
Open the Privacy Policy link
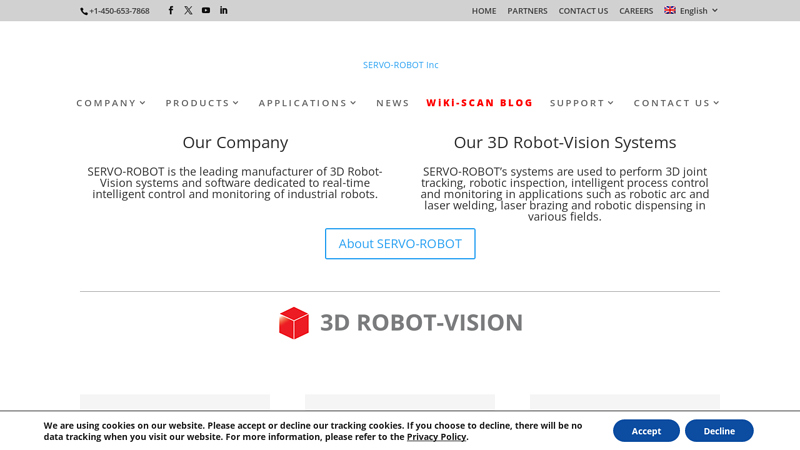pyautogui.click(x=436, y=437)
